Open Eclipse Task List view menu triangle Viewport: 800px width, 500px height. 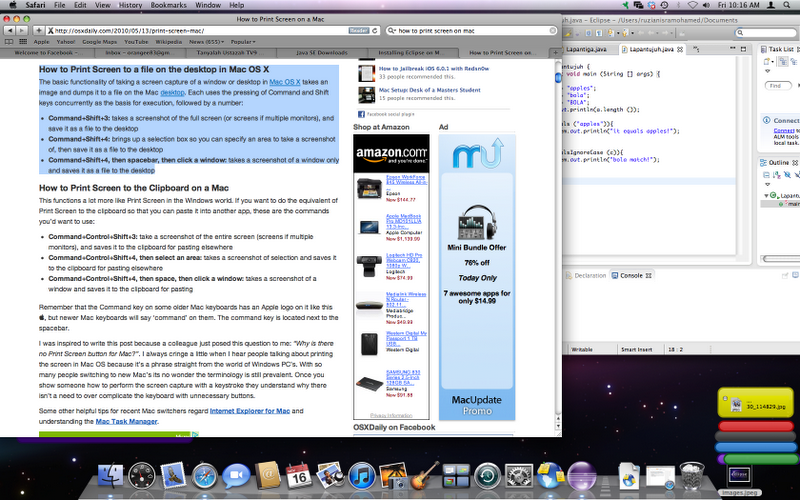767,71
